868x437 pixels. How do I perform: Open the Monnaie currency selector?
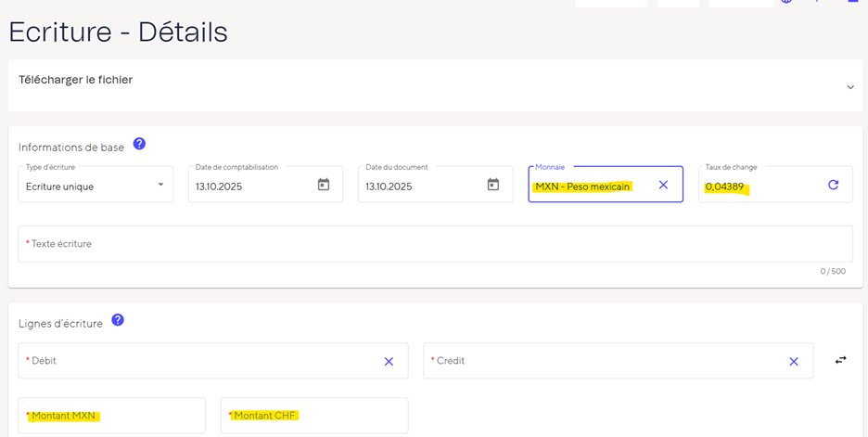click(589, 186)
